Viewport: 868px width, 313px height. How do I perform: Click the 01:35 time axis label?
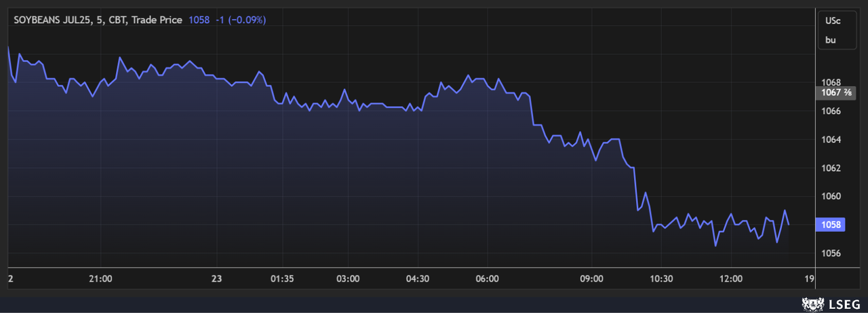282,278
